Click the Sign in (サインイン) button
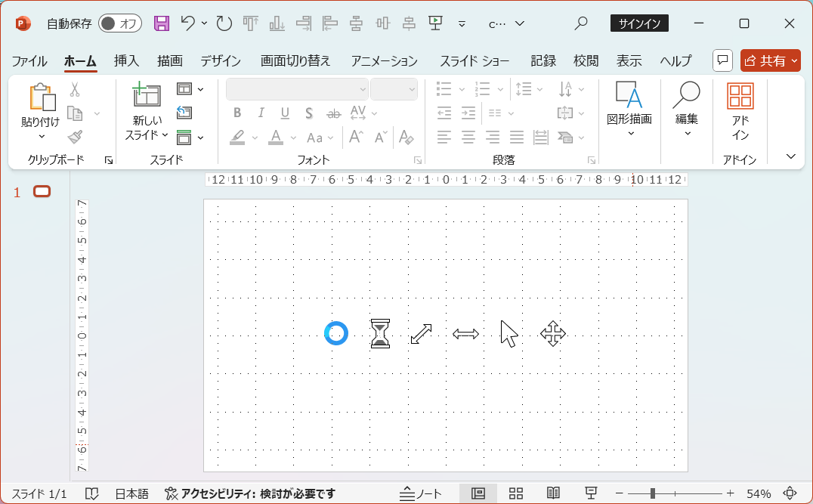 pyautogui.click(x=639, y=23)
